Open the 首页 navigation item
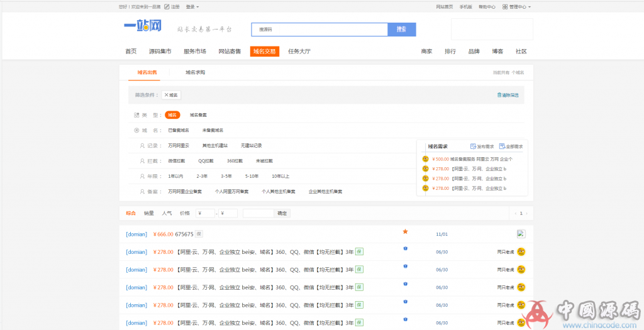 [x=131, y=52]
